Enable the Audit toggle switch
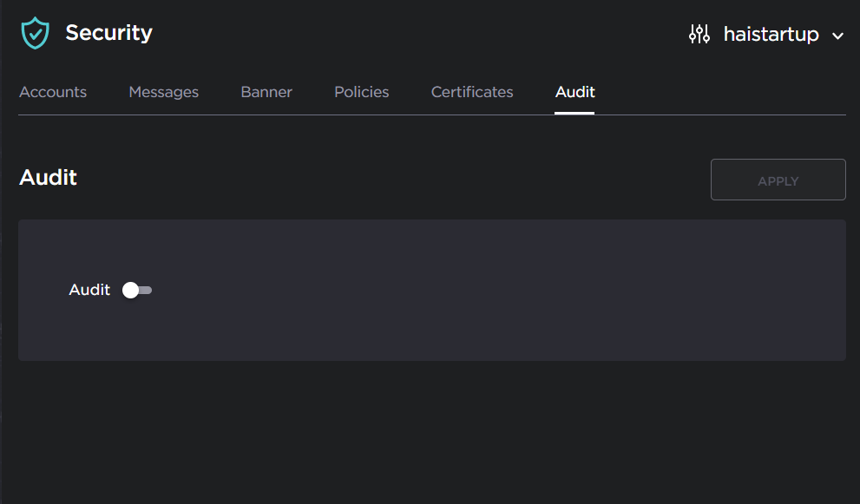The image size is (860, 504). point(137,290)
